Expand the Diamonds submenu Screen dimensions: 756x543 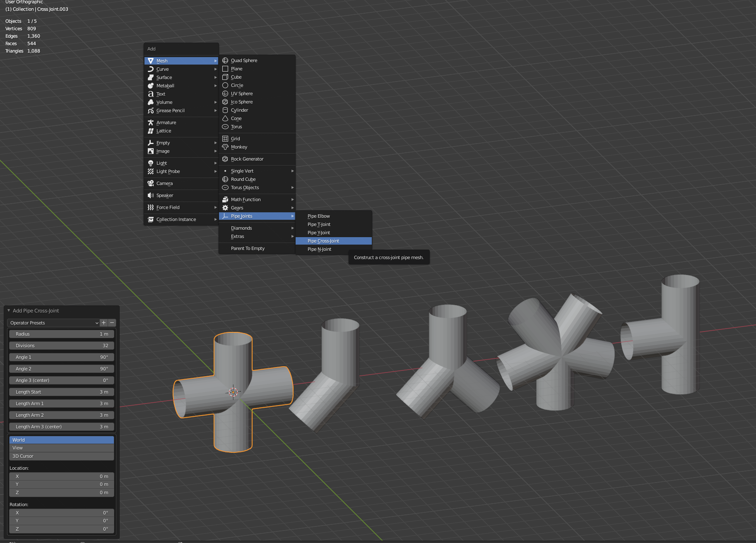point(257,228)
